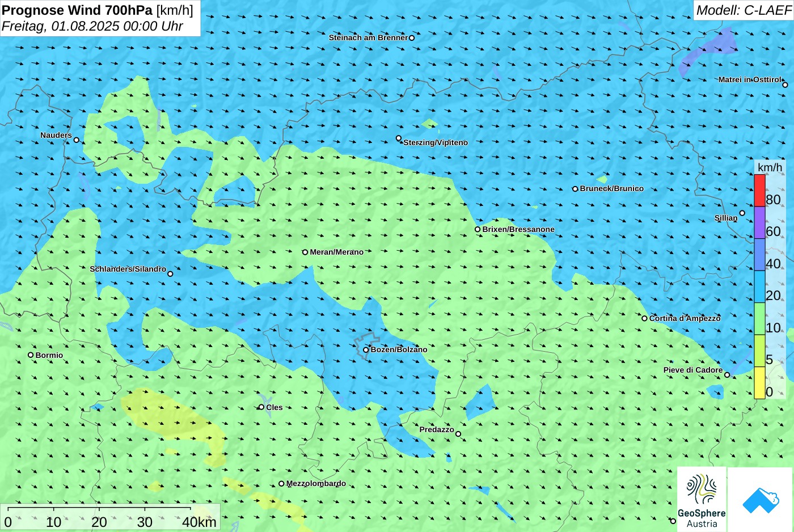794x532 pixels.
Task: Click the "40km" scale bar label
Action: 199,522
